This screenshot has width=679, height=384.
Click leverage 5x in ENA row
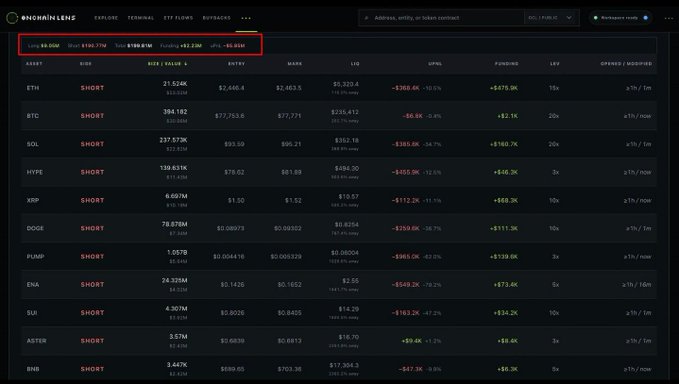point(556,285)
